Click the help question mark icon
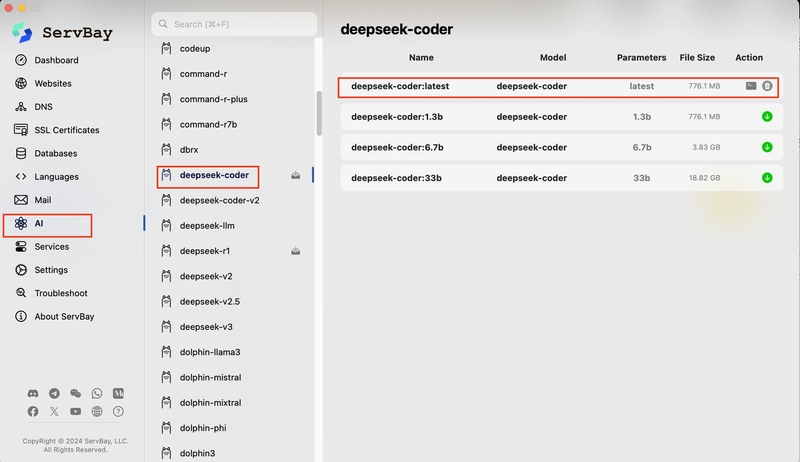800x462 pixels. (118, 412)
